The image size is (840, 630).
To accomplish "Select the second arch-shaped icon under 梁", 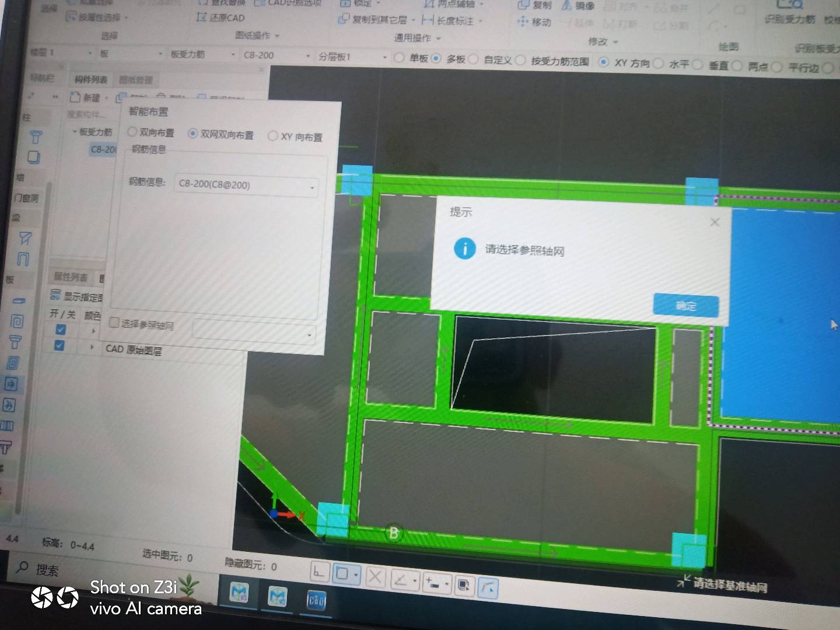I will pos(23,258).
